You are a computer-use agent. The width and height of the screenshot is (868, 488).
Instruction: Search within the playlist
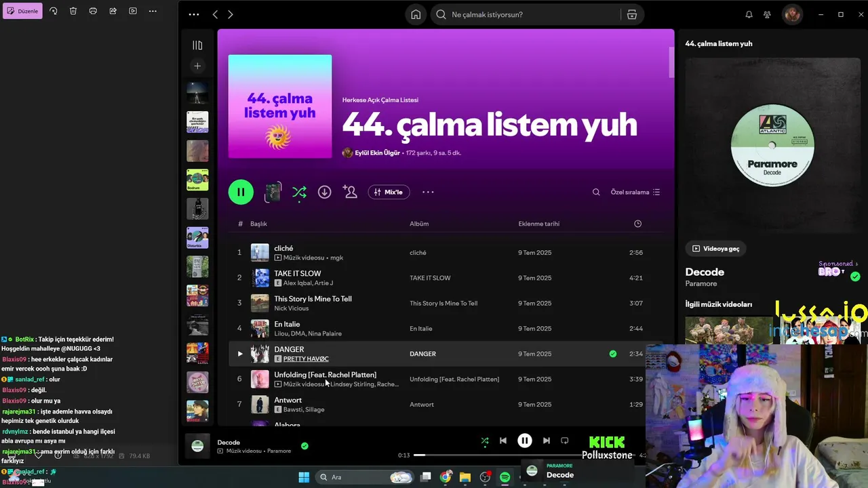(x=596, y=192)
